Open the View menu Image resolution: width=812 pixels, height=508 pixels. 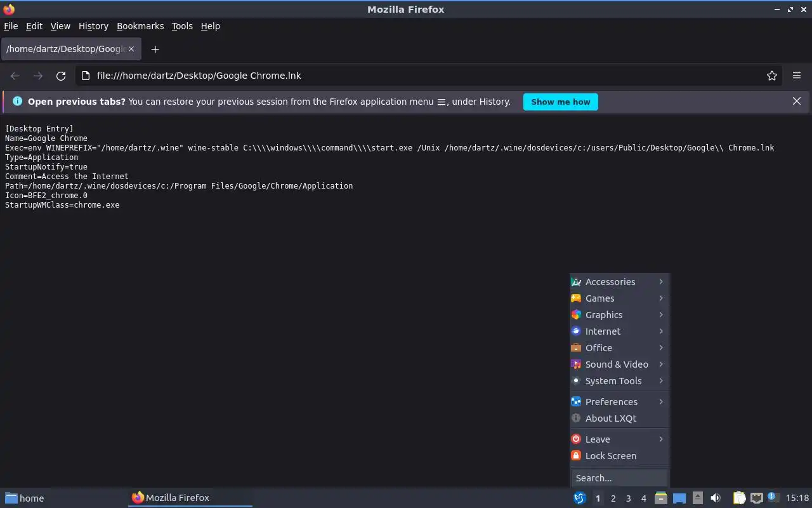pos(60,26)
